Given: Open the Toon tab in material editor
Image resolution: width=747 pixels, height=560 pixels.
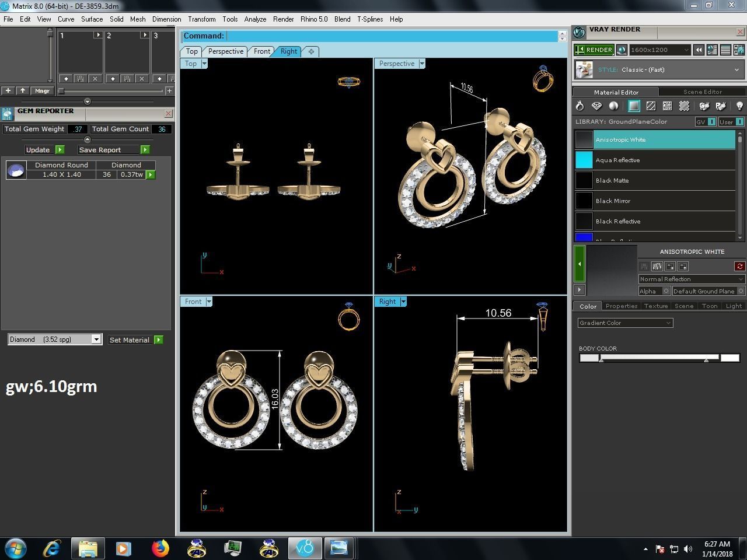Looking at the screenshot, I should click(x=710, y=306).
